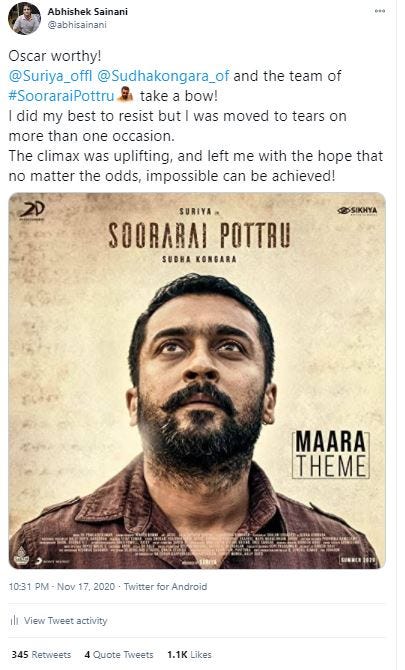This screenshot has height=670, width=405.
Task: Open View Tweet activity
Action: pyautogui.click(x=65, y=620)
